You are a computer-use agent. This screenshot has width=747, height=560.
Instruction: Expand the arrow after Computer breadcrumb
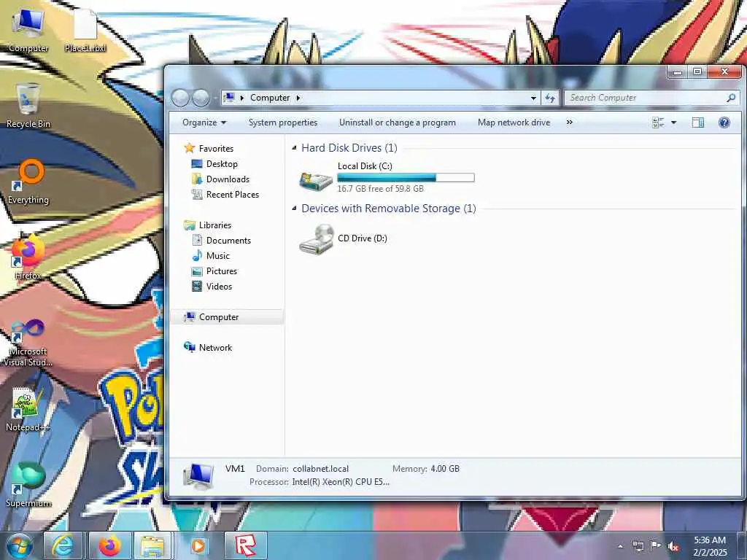(x=298, y=98)
